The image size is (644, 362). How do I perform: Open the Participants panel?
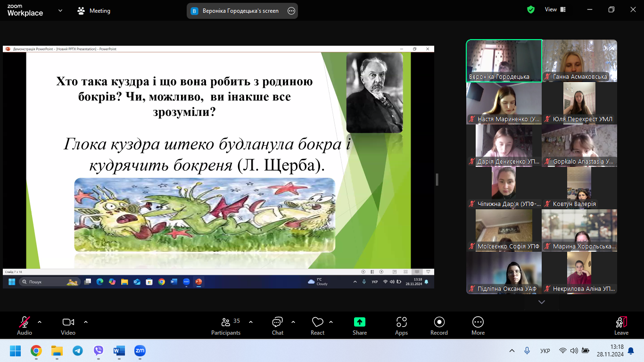[x=226, y=326]
